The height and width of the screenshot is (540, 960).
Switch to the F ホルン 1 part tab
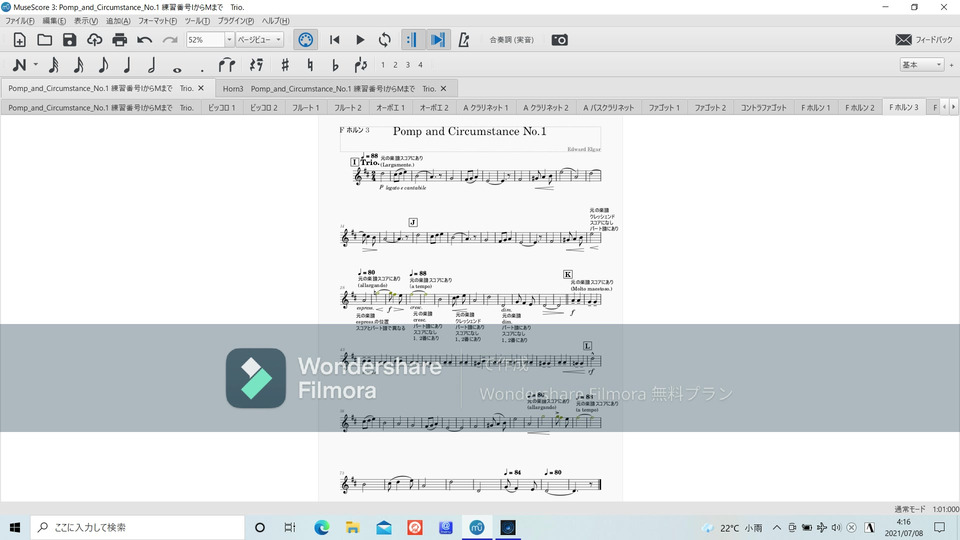click(816, 108)
